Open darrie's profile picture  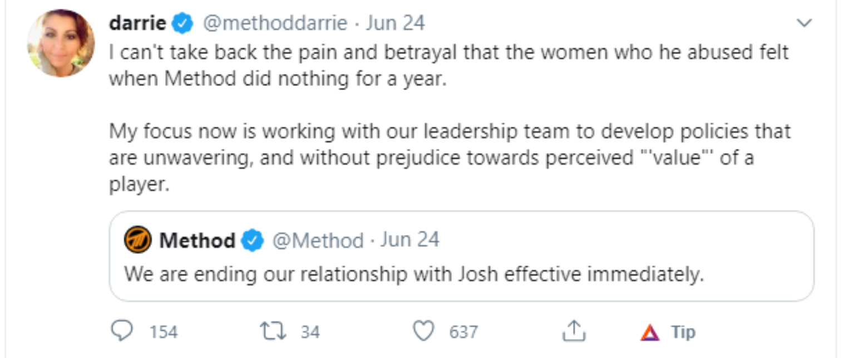pyautogui.click(x=61, y=43)
